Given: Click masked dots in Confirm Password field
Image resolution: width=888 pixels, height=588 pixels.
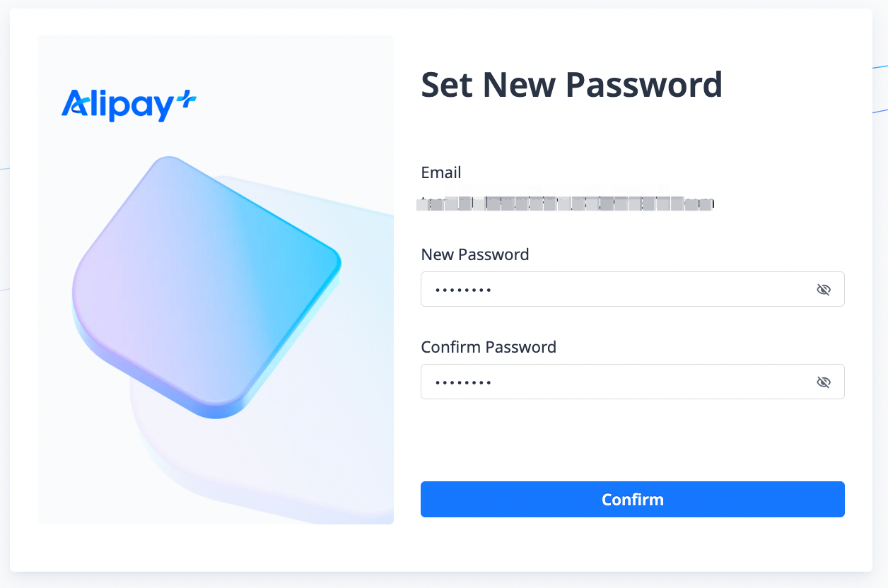Looking at the screenshot, I should click(463, 382).
